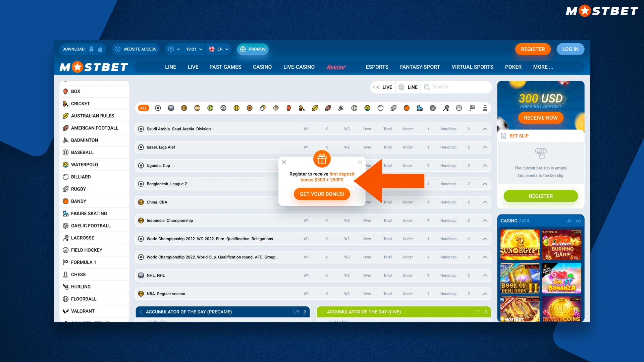The width and height of the screenshot is (644, 362).
Task: Toggle to LIVE betting mode
Action: pyautogui.click(x=383, y=87)
